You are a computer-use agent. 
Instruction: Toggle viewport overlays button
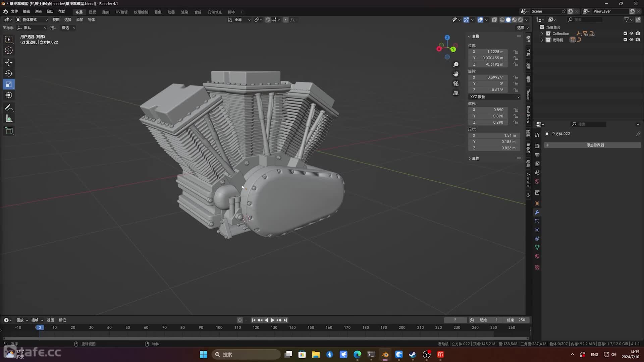pyautogui.click(x=480, y=20)
